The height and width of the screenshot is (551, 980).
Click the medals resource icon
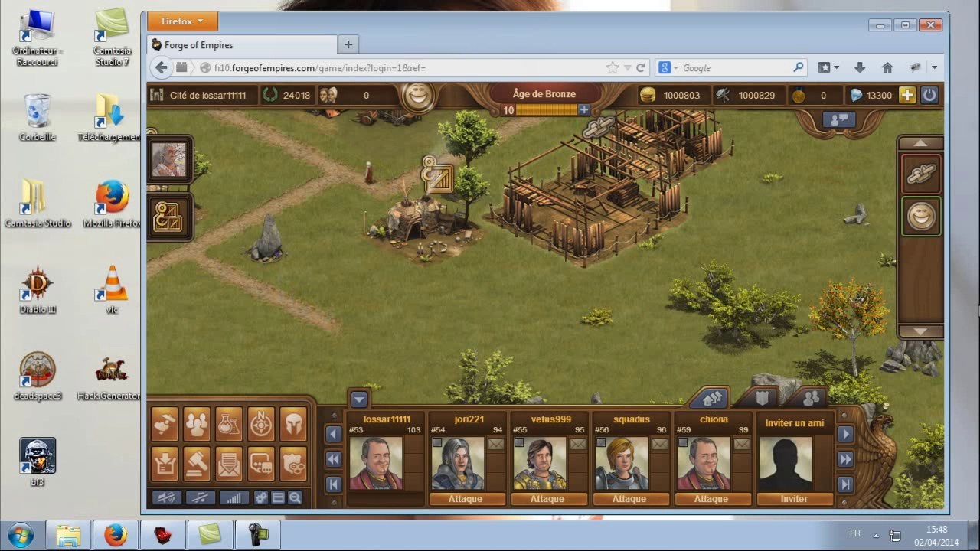pos(799,96)
